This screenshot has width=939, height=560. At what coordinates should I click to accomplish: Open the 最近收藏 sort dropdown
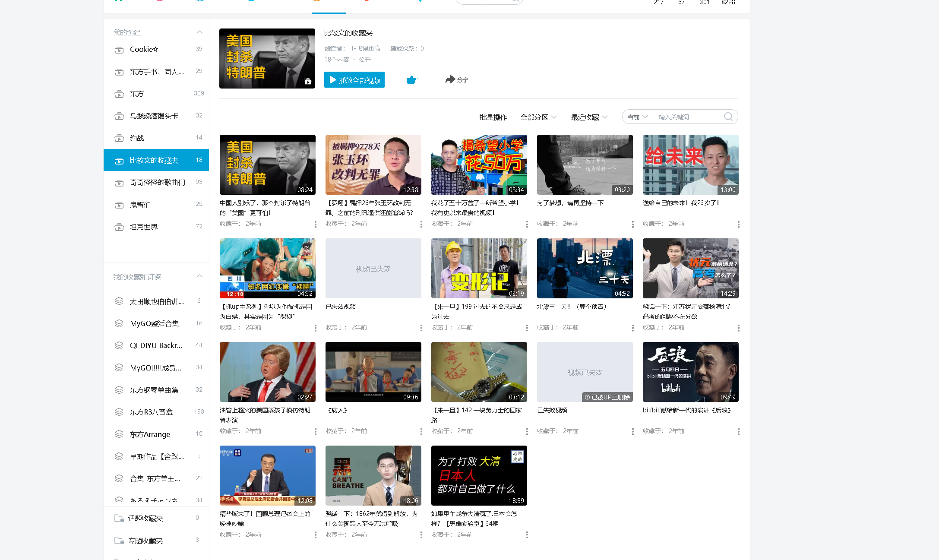(x=589, y=117)
